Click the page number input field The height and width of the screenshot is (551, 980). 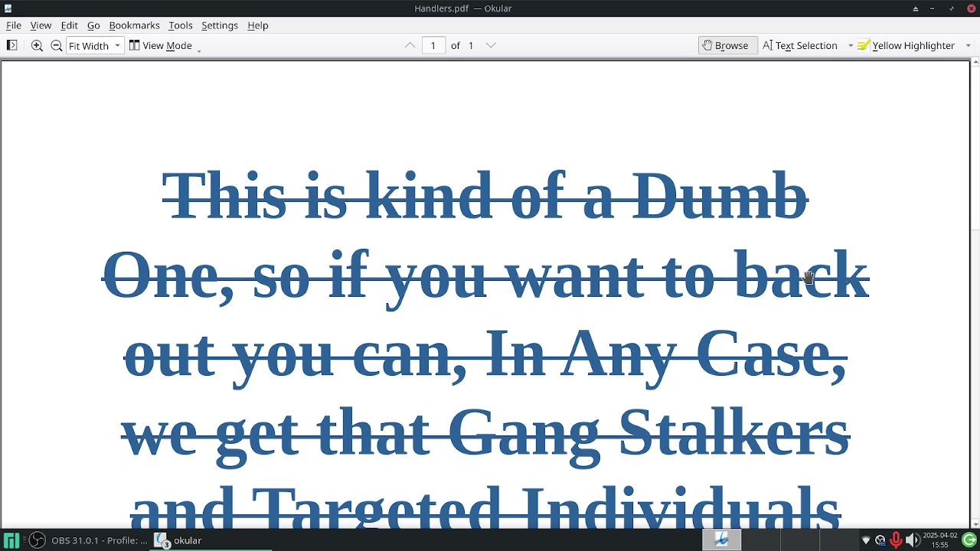coord(433,45)
